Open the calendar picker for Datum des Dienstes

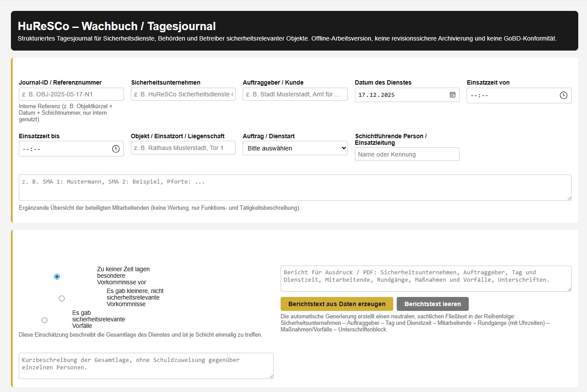[452, 95]
